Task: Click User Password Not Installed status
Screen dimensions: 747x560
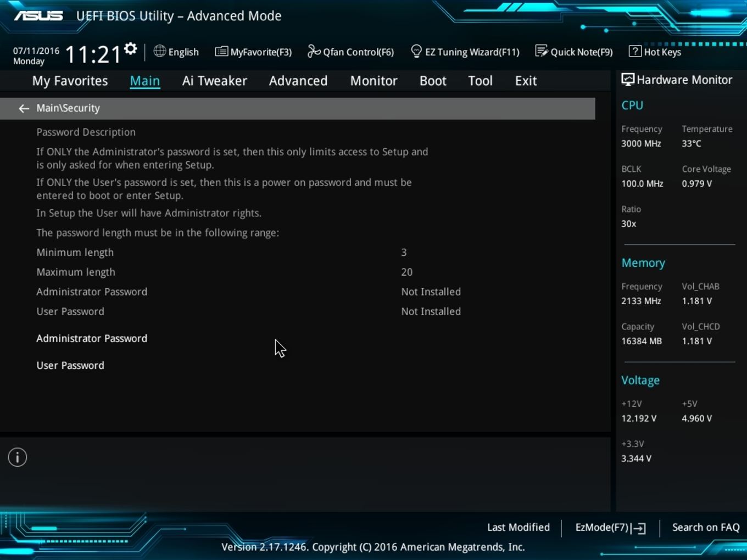Action: pos(431,311)
